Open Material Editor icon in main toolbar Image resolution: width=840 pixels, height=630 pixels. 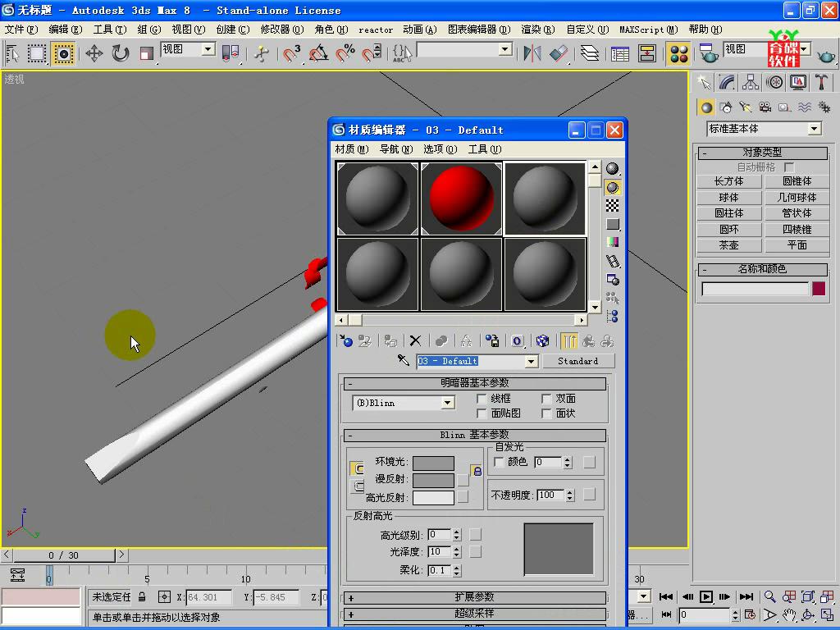pos(678,53)
